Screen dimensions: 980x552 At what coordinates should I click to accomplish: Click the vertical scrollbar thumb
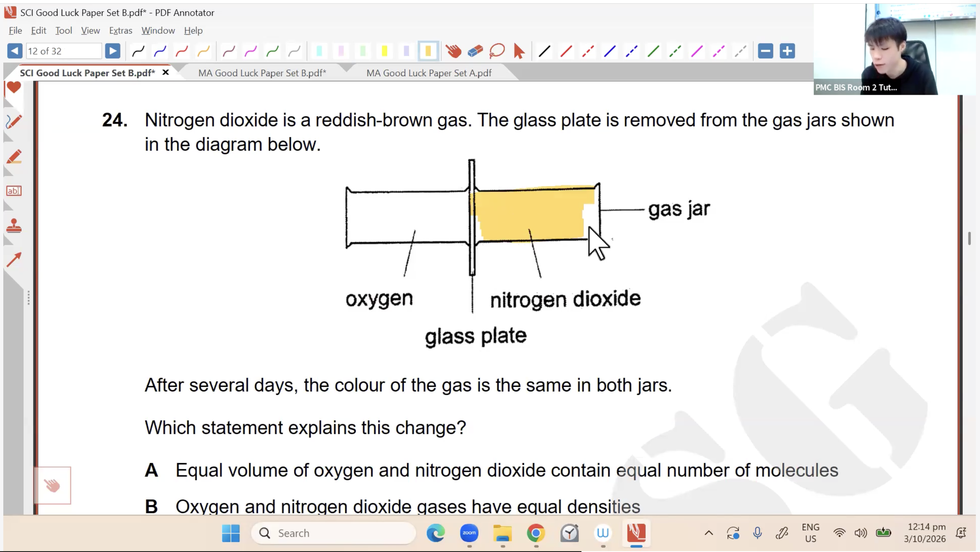pyautogui.click(x=969, y=238)
